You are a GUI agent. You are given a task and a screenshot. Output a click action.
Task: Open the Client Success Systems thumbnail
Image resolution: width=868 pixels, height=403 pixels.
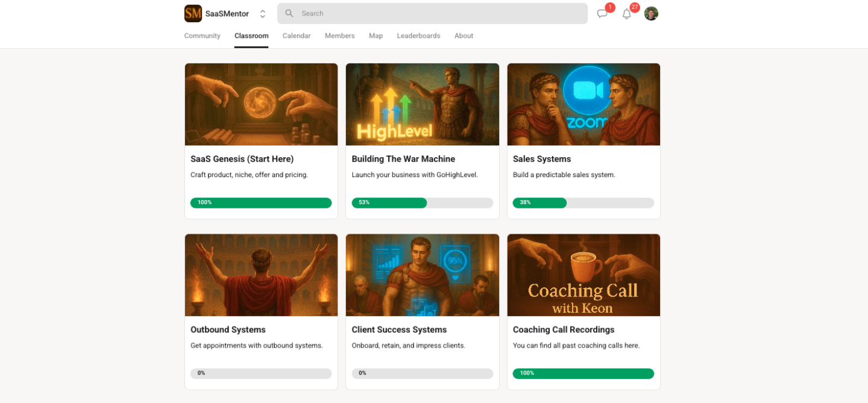[x=423, y=275]
